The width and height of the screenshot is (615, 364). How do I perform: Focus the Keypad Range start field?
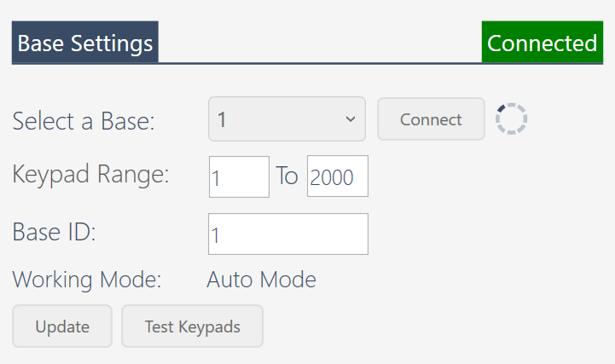pyautogui.click(x=239, y=176)
